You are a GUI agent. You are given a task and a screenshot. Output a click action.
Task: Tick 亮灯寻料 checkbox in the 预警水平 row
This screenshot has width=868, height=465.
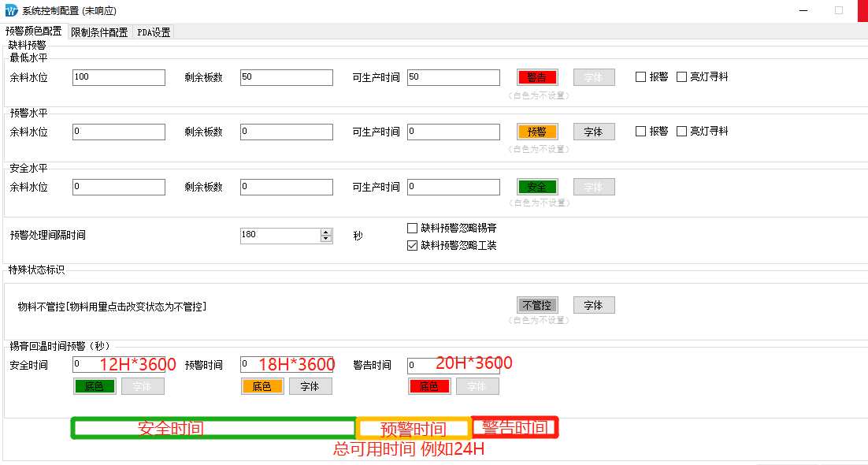(682, 132)
